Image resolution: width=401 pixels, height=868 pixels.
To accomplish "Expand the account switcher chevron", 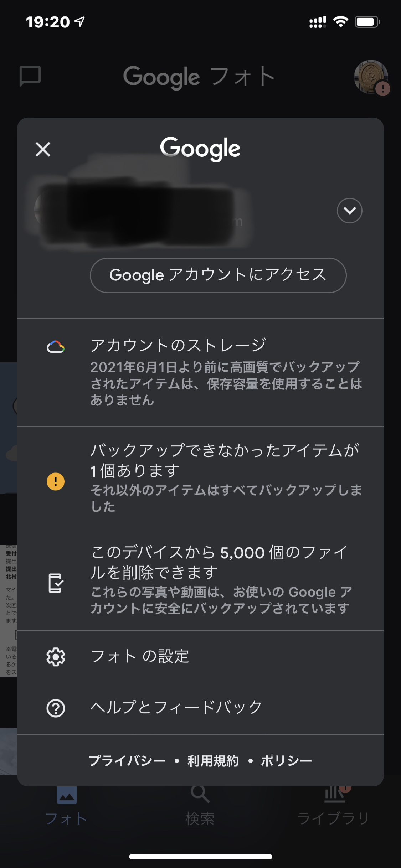I will [x=349, y=211].
